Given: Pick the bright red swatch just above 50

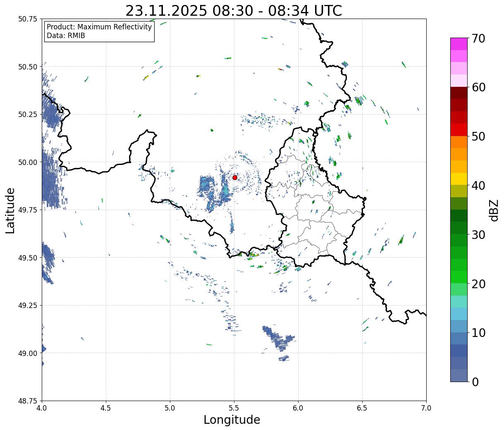Looking at the screenshot, I should tap(459, 130).
